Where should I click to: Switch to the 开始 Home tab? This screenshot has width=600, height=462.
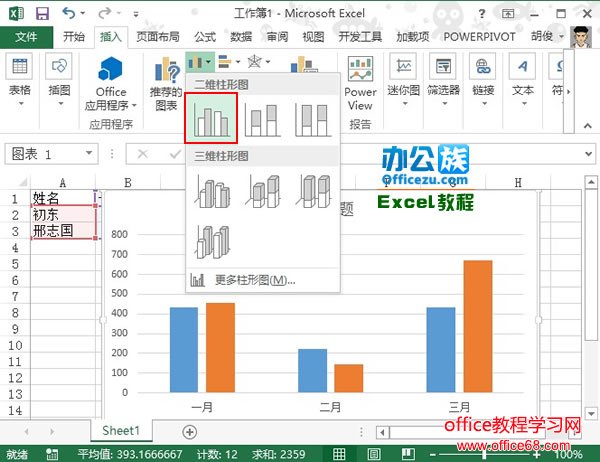point(73,37)
